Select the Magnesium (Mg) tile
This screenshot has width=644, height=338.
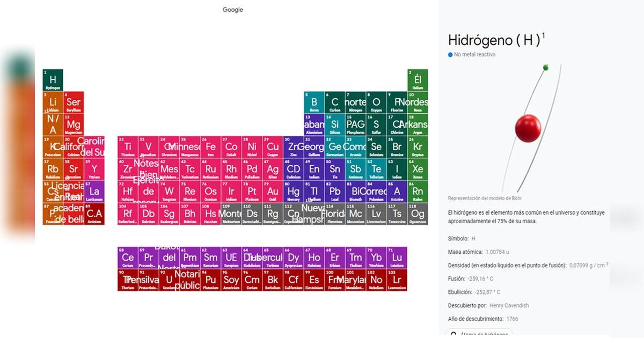pos(74,124)
